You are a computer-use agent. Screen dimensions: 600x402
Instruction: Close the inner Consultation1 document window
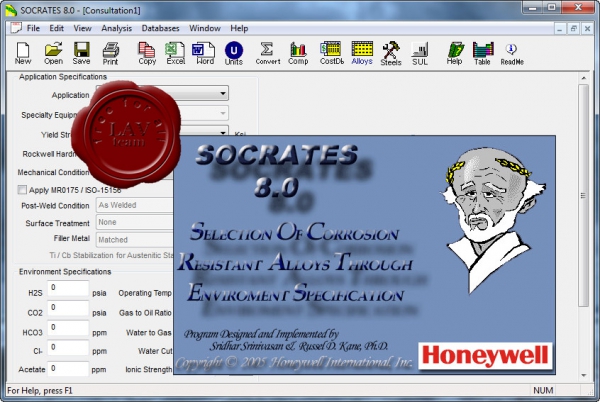click(587, 29)
